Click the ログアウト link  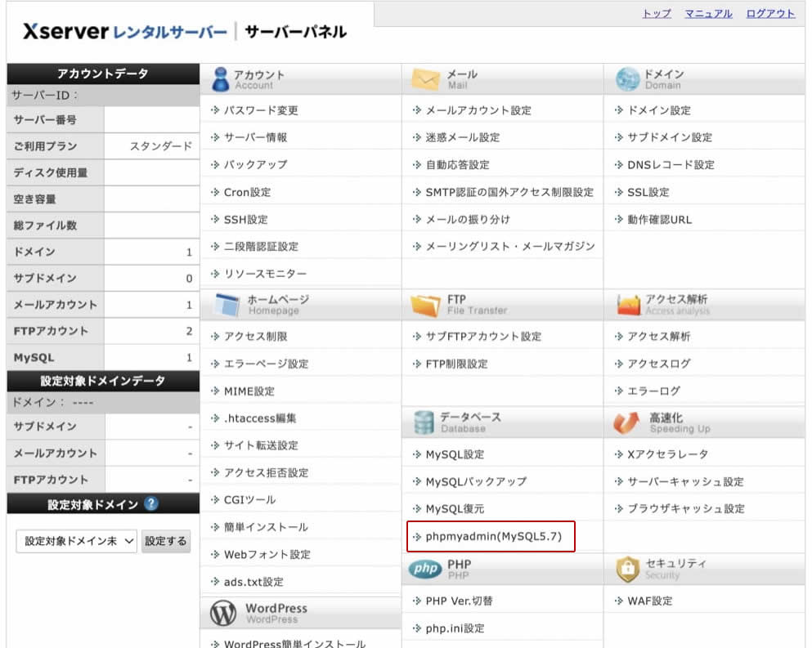tap(770, 13)
